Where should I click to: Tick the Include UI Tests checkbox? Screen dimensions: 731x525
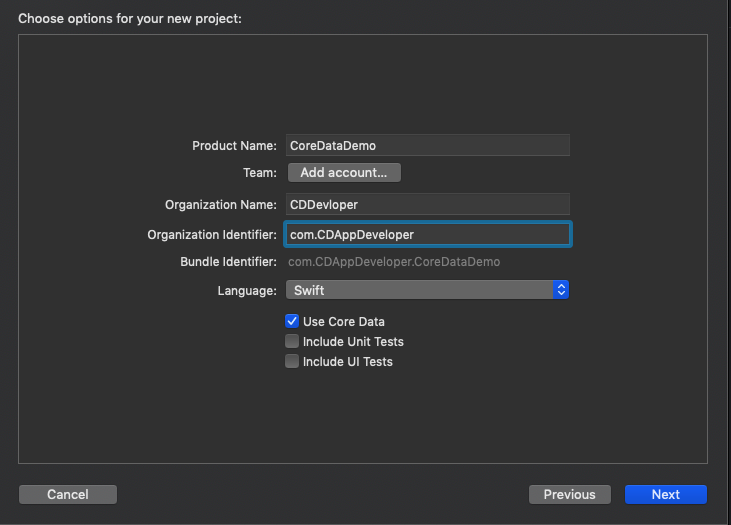(x=293, y=361)
